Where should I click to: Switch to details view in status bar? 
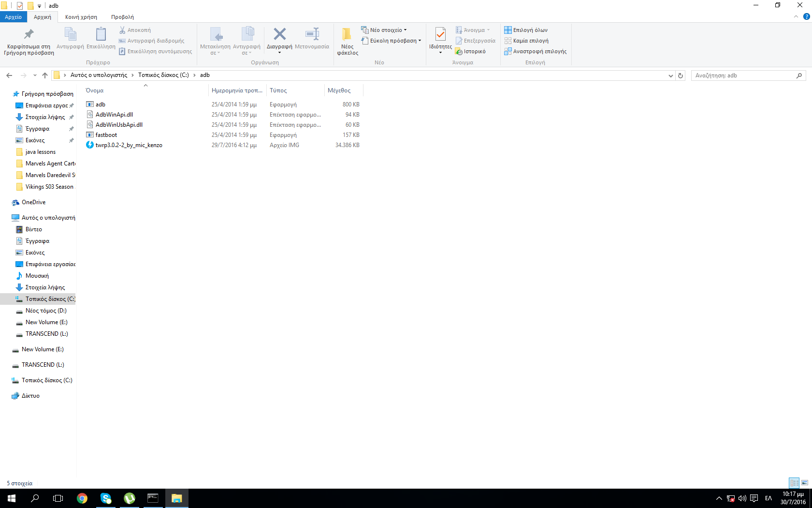794,483
